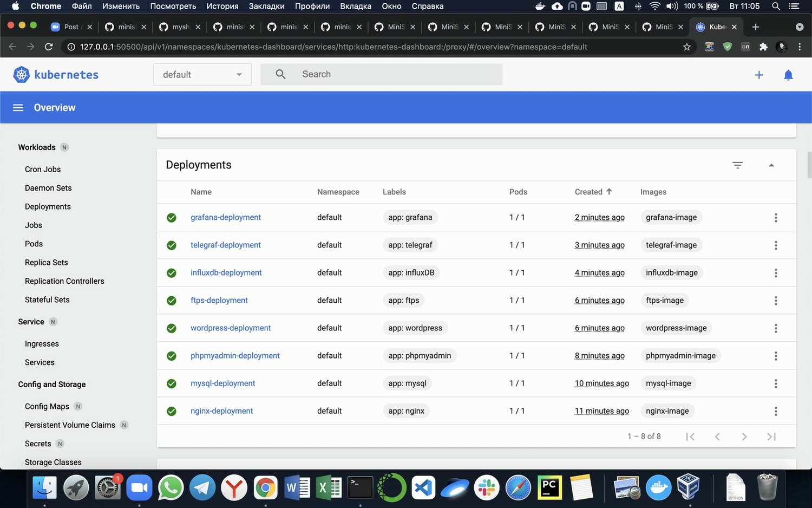
Task: Bookmark this page with star icon
Action: [x=687, y=47]
